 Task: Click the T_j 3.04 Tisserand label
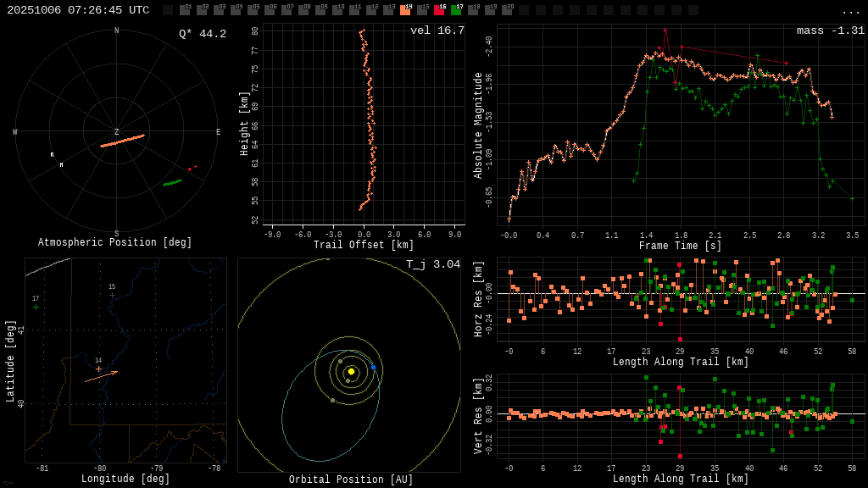pyautogui.click(x=433, y=264)
